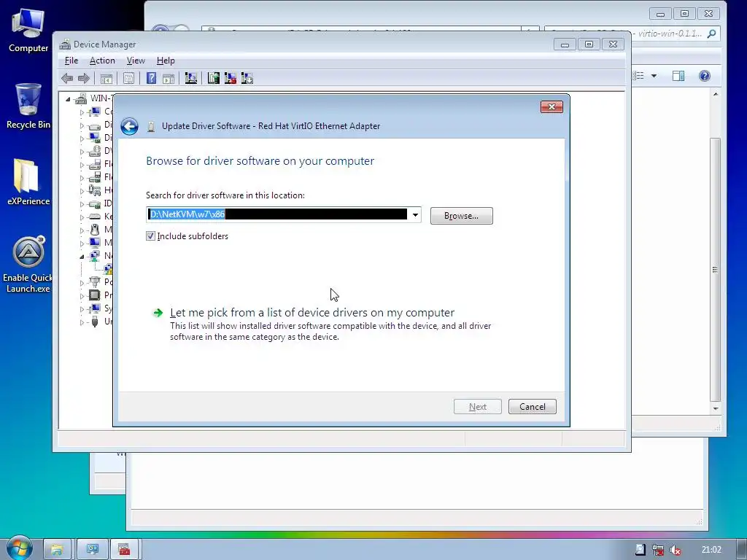
Task: Click the Change view icon in Explorer window
Action: coord(638,76)
